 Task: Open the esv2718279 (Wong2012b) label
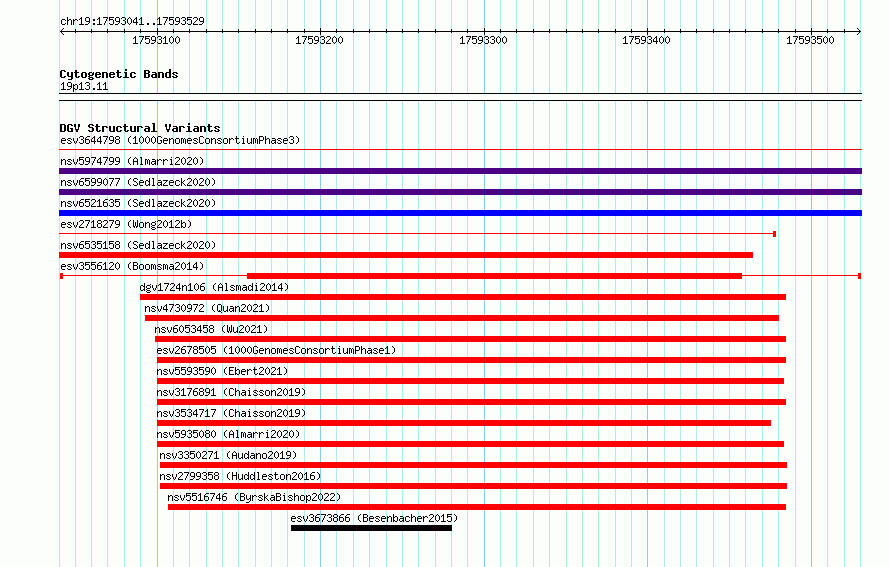[126, 224]
